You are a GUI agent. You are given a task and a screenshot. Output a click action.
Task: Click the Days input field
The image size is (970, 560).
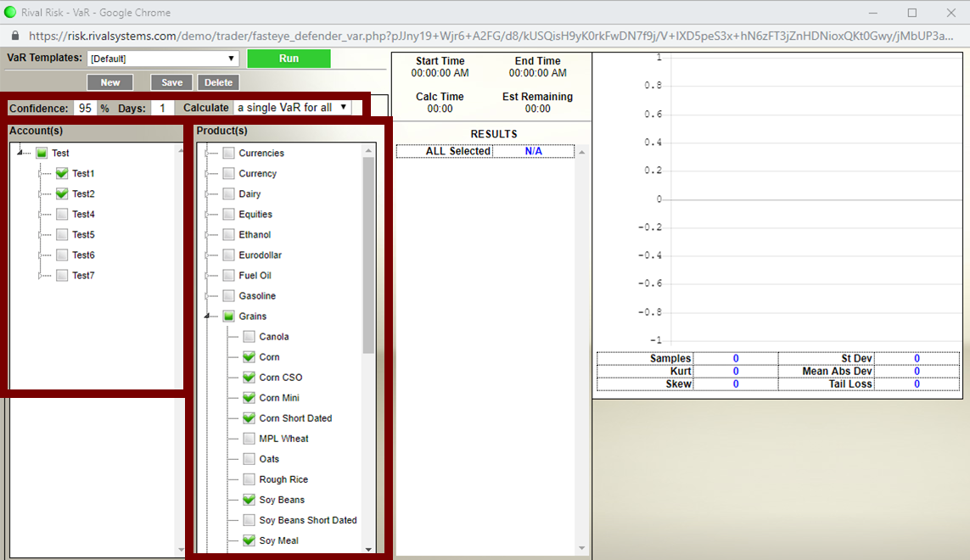tap(161, 108)
